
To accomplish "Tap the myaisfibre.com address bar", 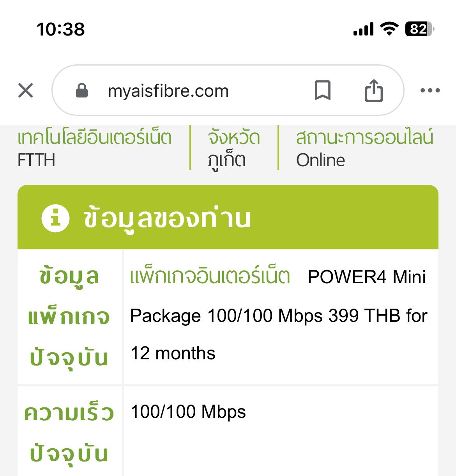I will (168, 91).
